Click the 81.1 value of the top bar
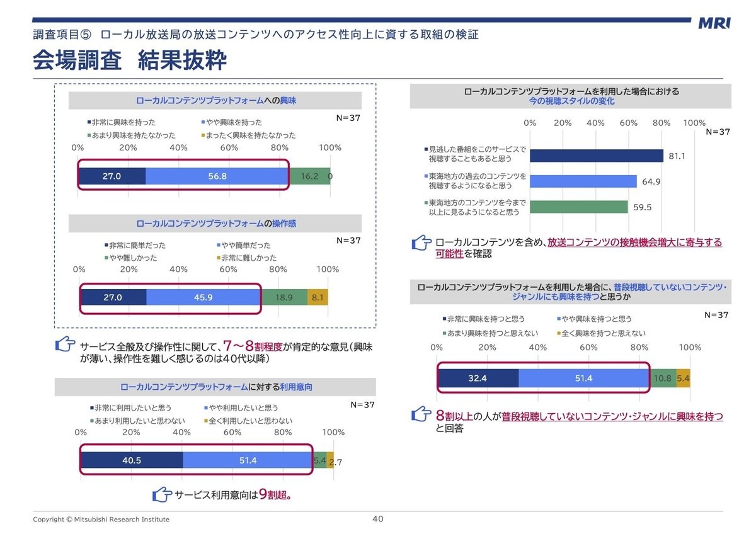756x534 pixels. [677, 156]
